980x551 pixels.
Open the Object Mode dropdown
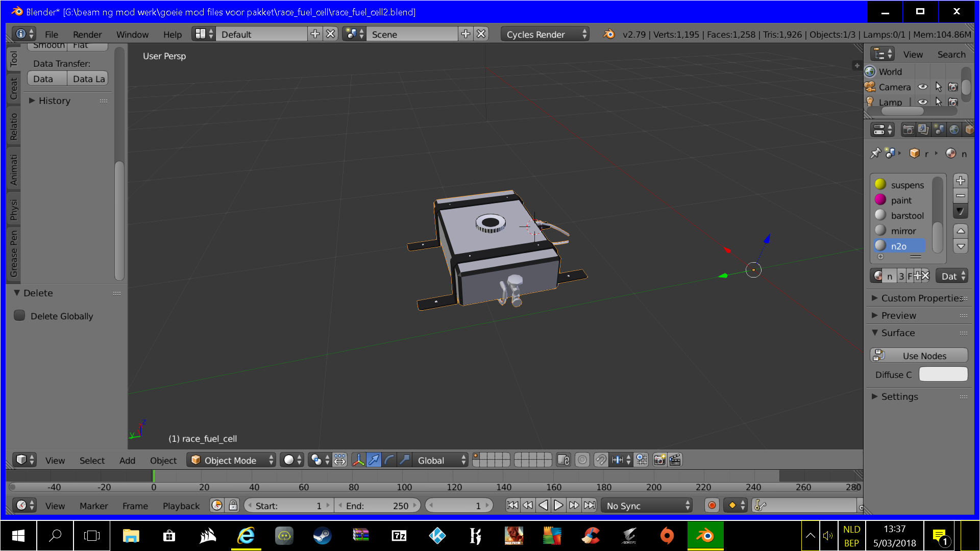click(232, 460)
